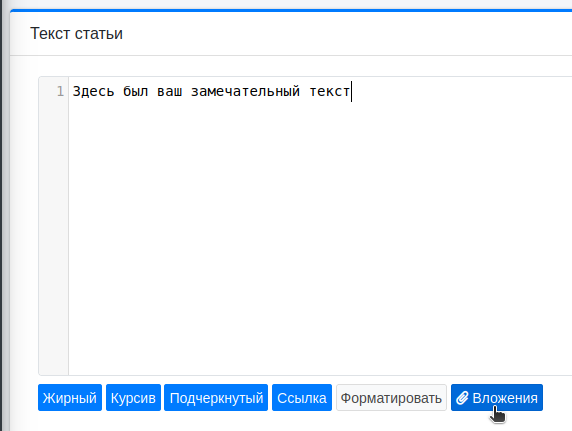This screenshot has height=431, width=572.
Task: Click the empty area below the text line
Action: click(320, 237)
